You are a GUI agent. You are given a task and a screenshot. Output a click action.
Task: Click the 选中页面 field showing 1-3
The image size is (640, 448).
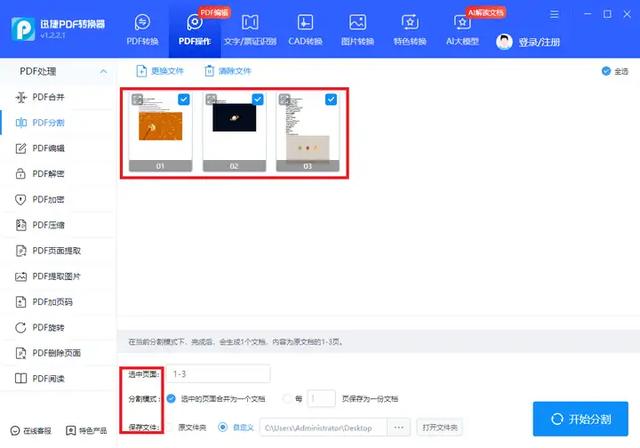pyautogui.click(x=218, y=374)
